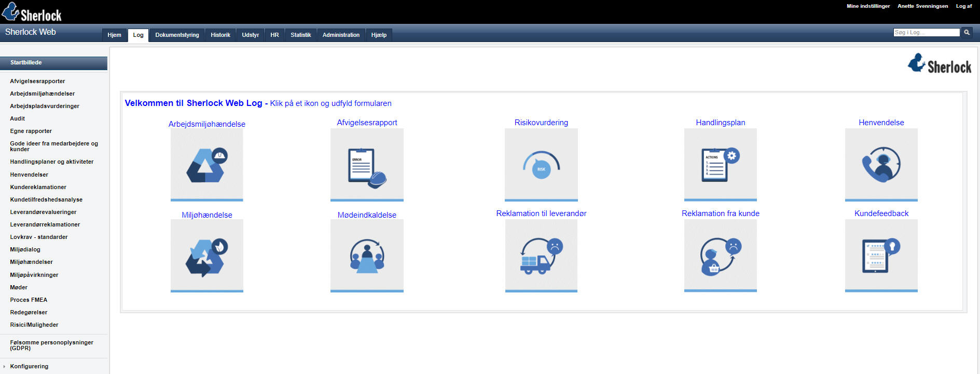Open the Handlingsplan actions list icon
The height and width of the screenshot is (374, 980).
tap(721, 165)
